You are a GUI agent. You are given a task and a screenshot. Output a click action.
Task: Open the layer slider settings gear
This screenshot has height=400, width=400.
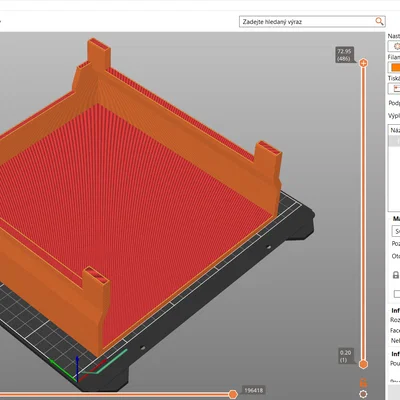point(363,394)
